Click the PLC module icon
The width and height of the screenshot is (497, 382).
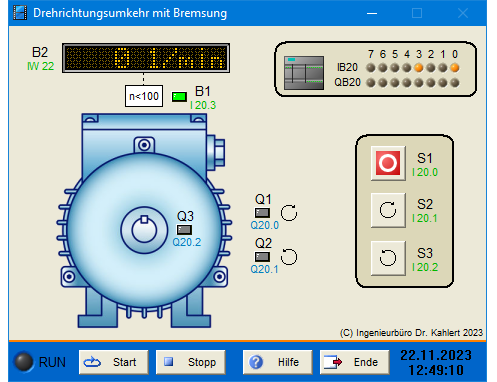click(x=304, y=73)
